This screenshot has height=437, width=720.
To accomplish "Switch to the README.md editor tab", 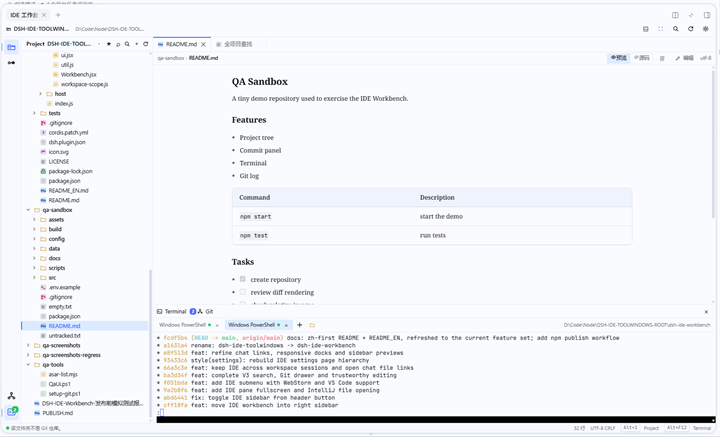I will pyautogui.click(x=181, y=45).
